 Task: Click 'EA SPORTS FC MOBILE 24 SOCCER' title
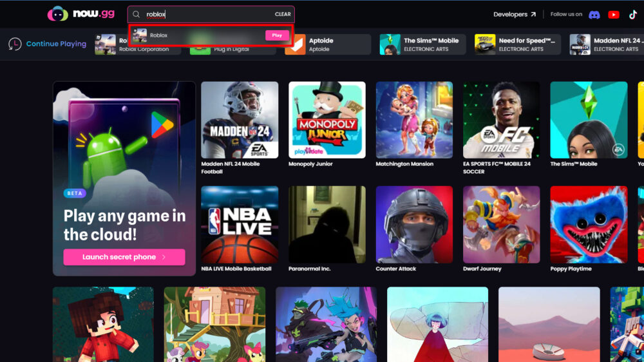click(x=497, y=167)
